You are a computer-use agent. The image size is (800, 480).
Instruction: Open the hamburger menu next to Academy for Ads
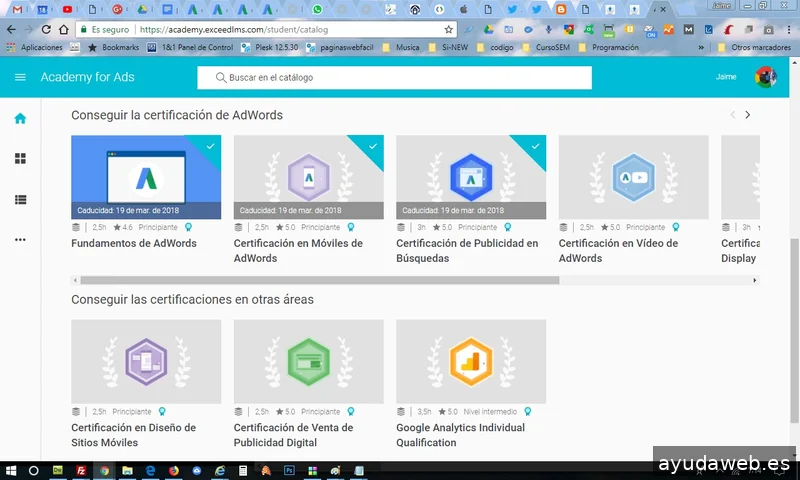point(20,77)
